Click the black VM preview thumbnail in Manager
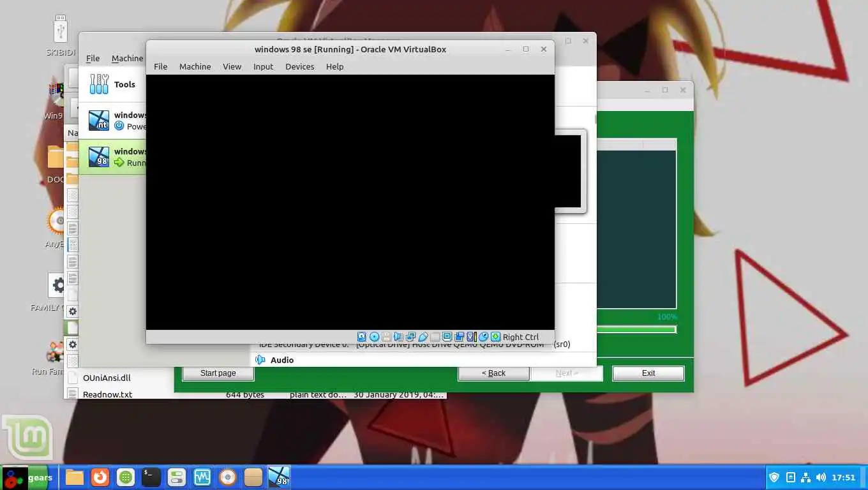Image resolution: width=868 pixels, height=490 pixels. pyautogui.click(x=568, y=171)
